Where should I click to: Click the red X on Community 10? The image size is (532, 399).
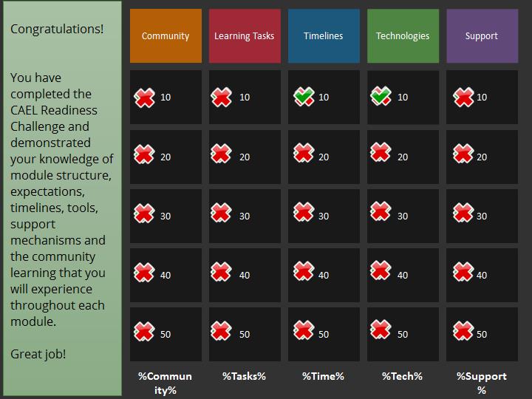coord(145,98)
